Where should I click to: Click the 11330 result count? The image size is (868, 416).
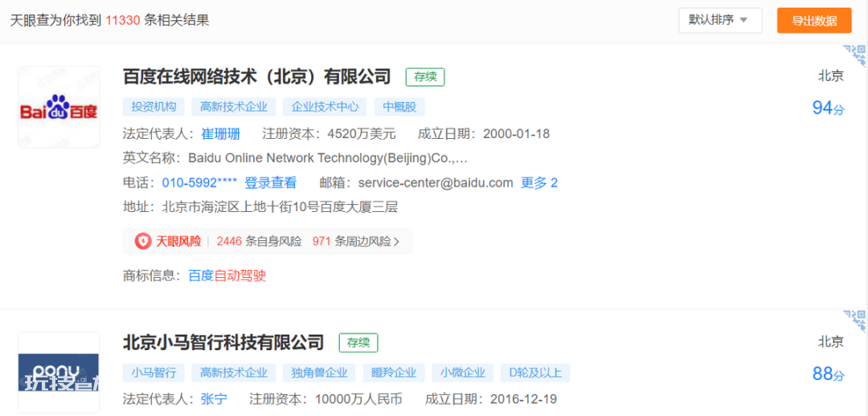tap(123, 20)
